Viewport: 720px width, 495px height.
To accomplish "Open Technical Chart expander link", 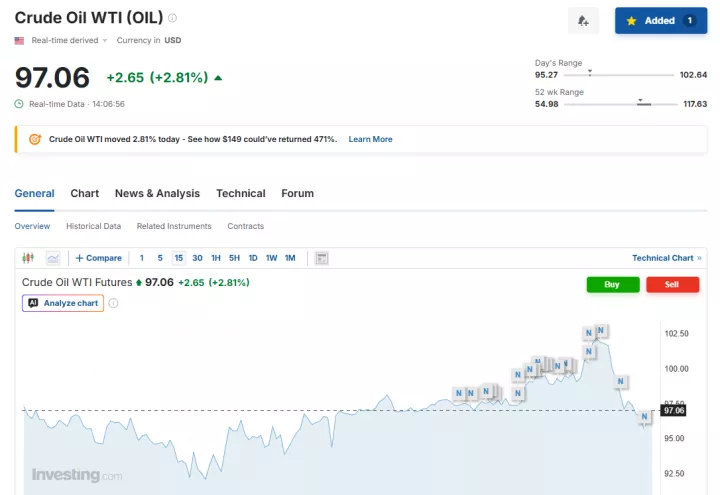I will (666, 258).
